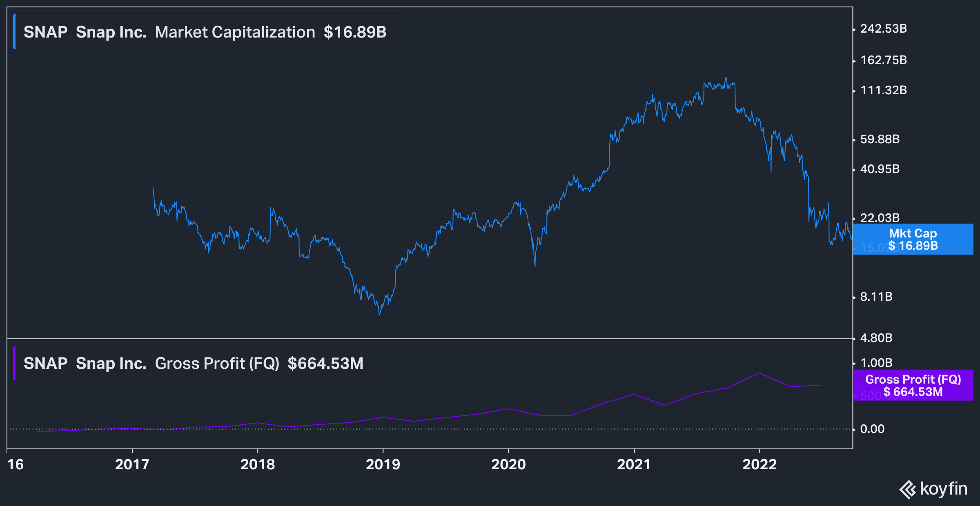
Task: Click the 111.32B y-axis value
Action: tap(884, 90)
